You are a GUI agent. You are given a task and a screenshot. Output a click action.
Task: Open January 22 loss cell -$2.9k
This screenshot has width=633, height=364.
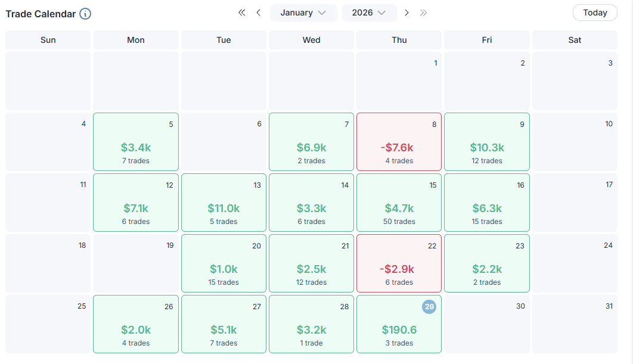pos(399,263)
